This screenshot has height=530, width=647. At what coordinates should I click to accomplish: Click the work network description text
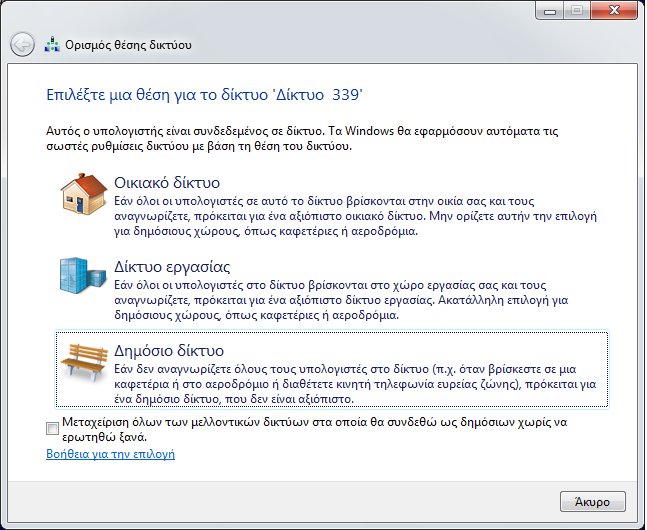click(x=341, y=300)
